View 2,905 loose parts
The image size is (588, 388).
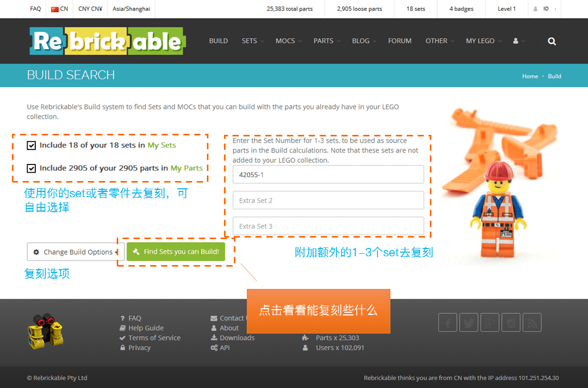359,9
